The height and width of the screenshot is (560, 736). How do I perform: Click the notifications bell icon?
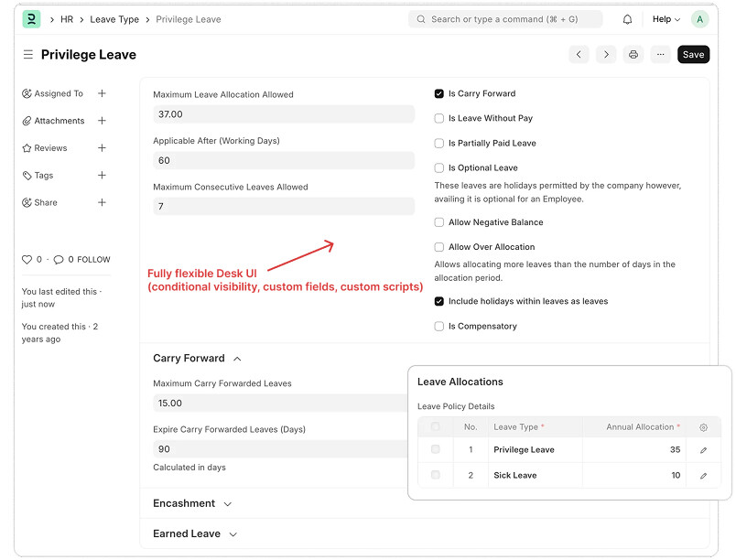[628, 19]
